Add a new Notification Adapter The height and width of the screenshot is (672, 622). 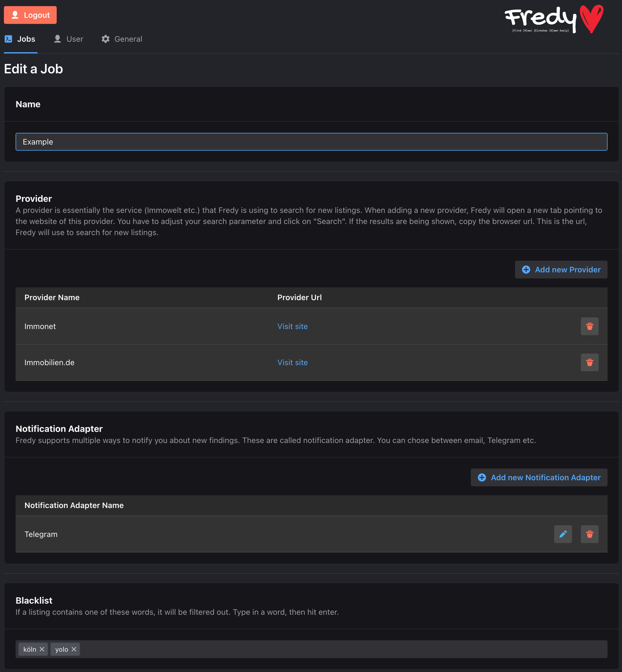pos(539,477)
